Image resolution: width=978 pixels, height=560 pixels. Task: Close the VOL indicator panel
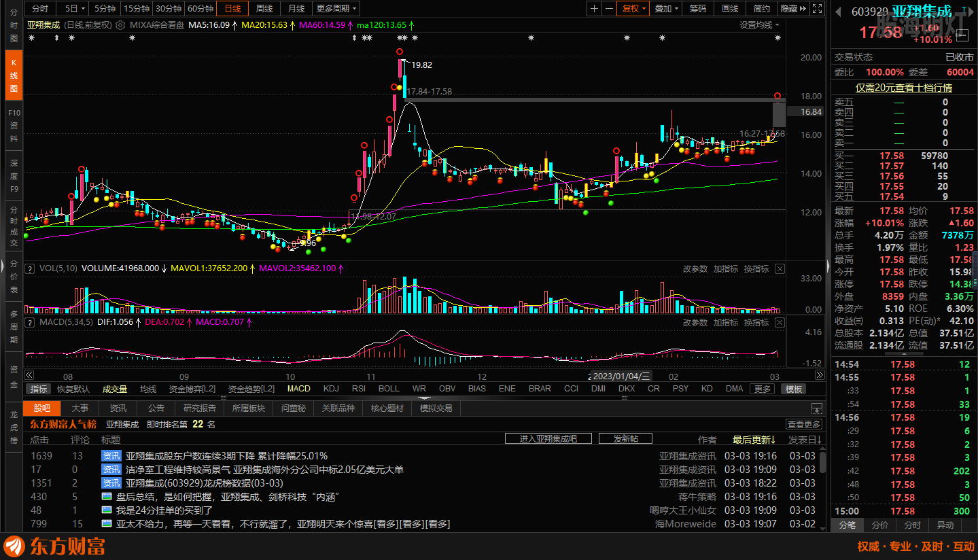click(x=780, y=268)
